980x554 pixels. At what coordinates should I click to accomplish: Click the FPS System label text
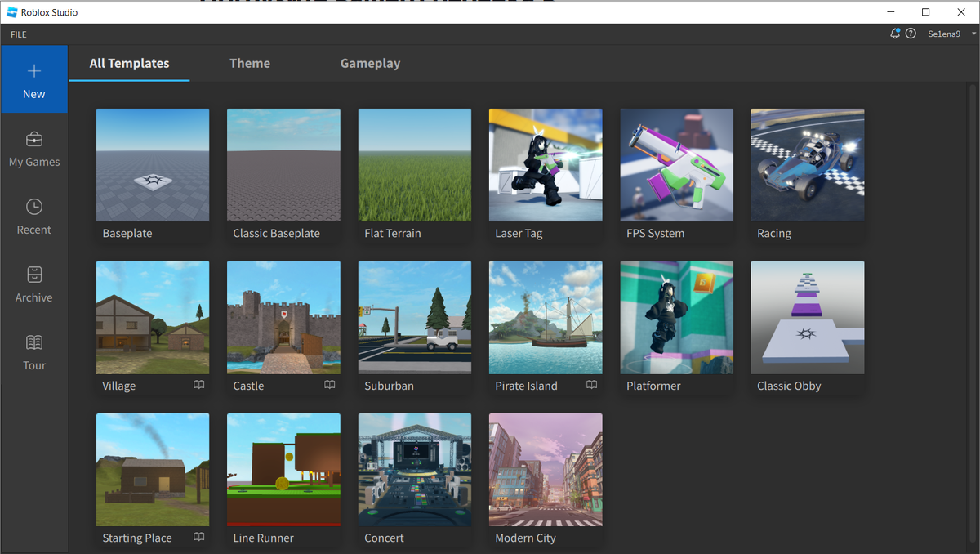pyautogui.click(x=656, y=234)
